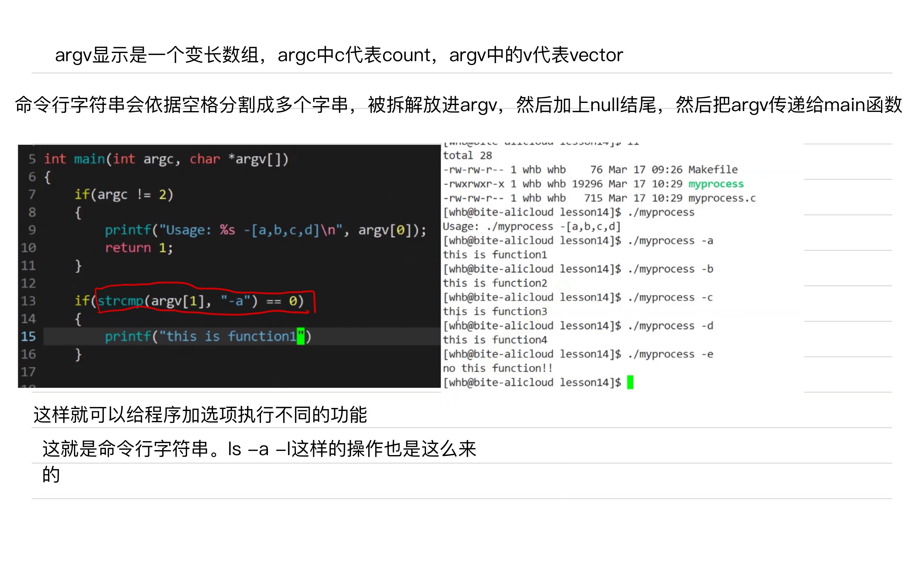Click line number 15 in the code gutter
The image size is (924, 577).
(29, 336)
